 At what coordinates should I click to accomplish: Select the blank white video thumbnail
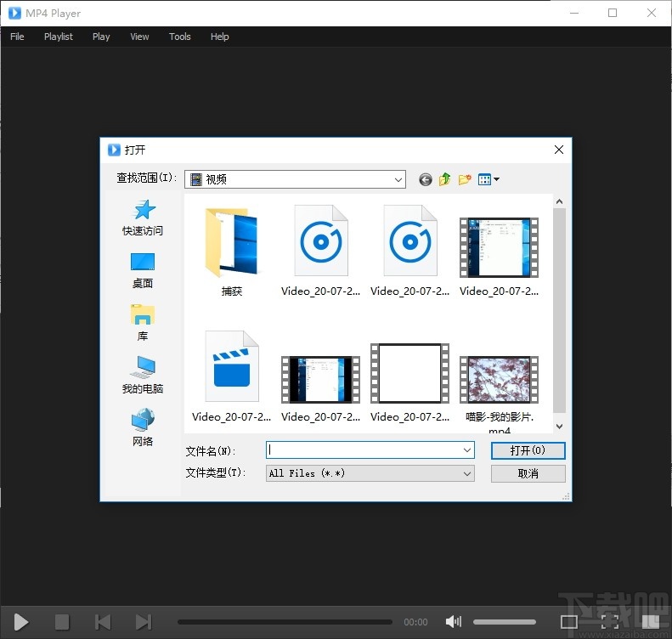point(409,382)
